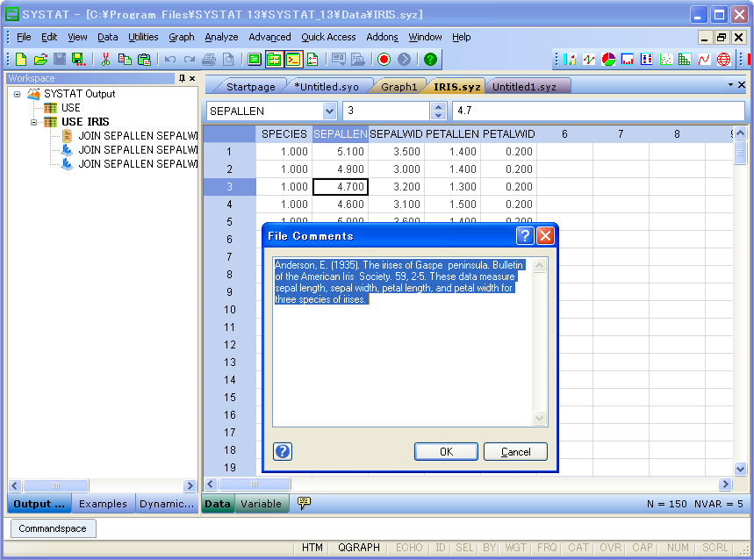Open the variable name dropdown showing SEPALLEN
Viewport: 754px width, 560px height.
click(x=329, y=111)
